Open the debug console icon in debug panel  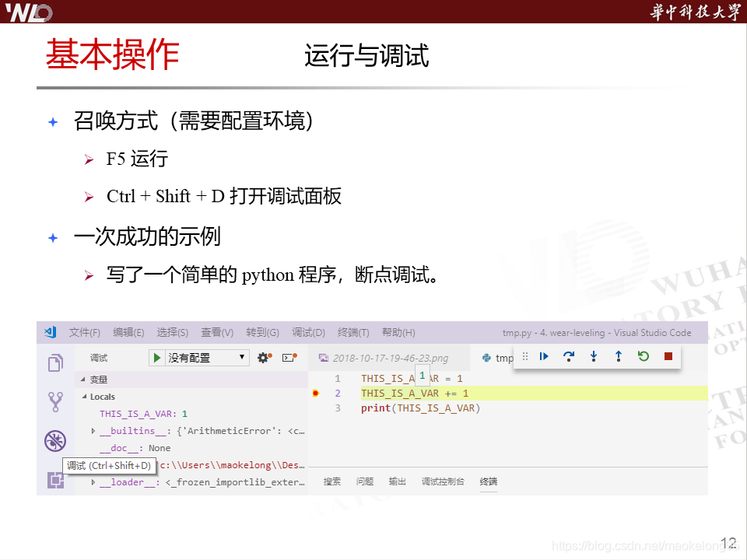289,357
